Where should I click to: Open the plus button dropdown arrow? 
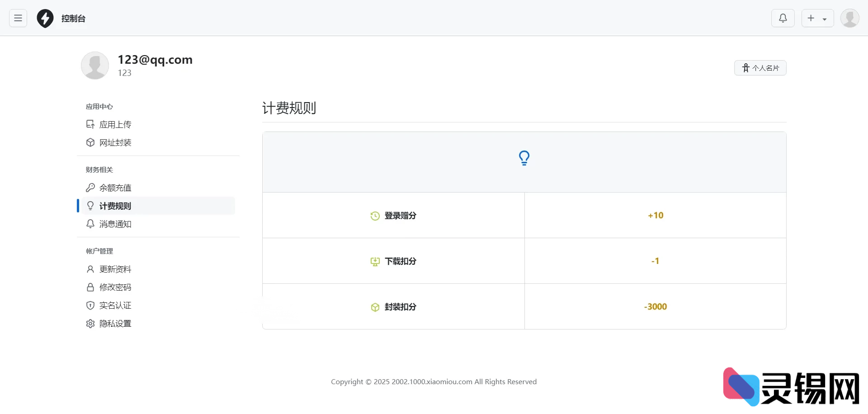click(825, 18)
